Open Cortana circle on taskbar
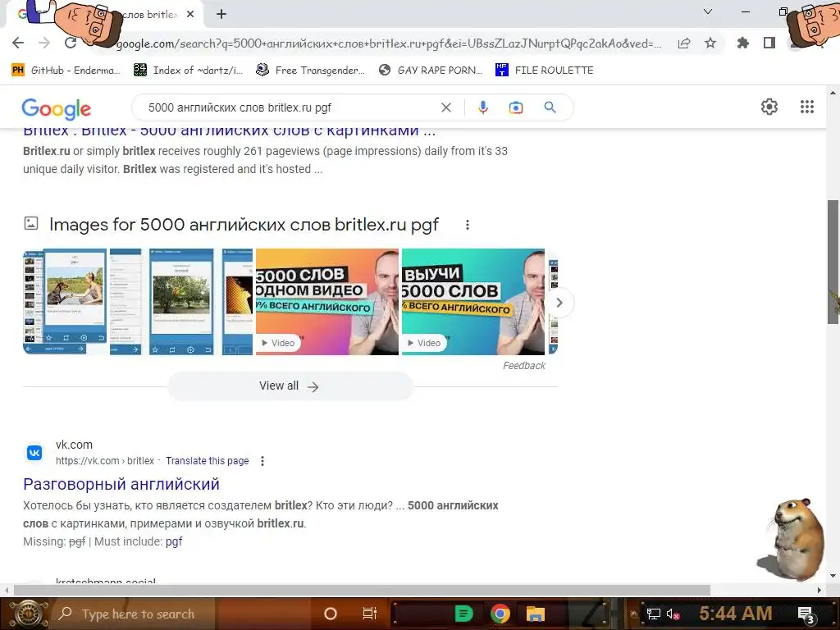The width and height of the screenshot is (840, 630). [x=331, y=614]
